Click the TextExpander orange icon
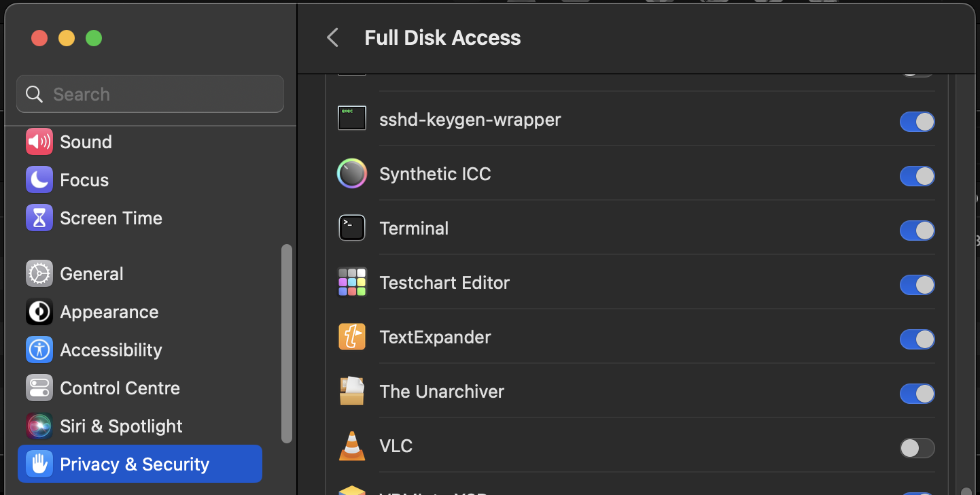Viewport: 980px width, 495px height. (352, 337)
